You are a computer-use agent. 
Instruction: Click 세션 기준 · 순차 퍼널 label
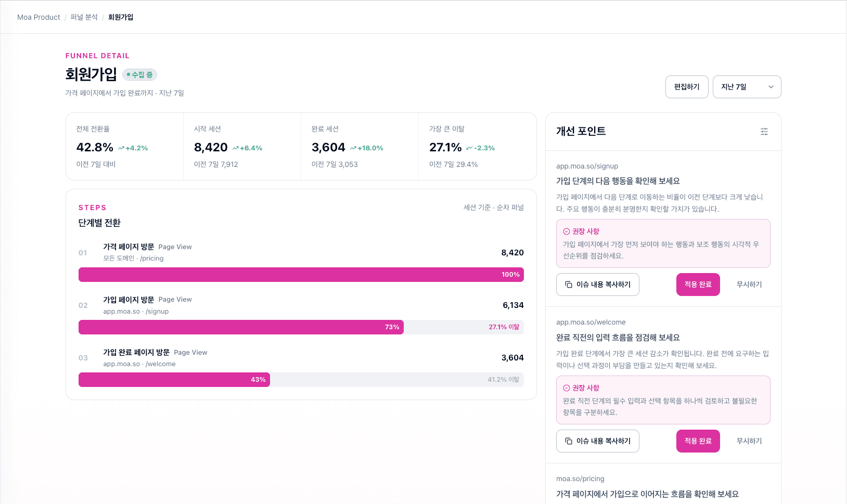[494, 208]
